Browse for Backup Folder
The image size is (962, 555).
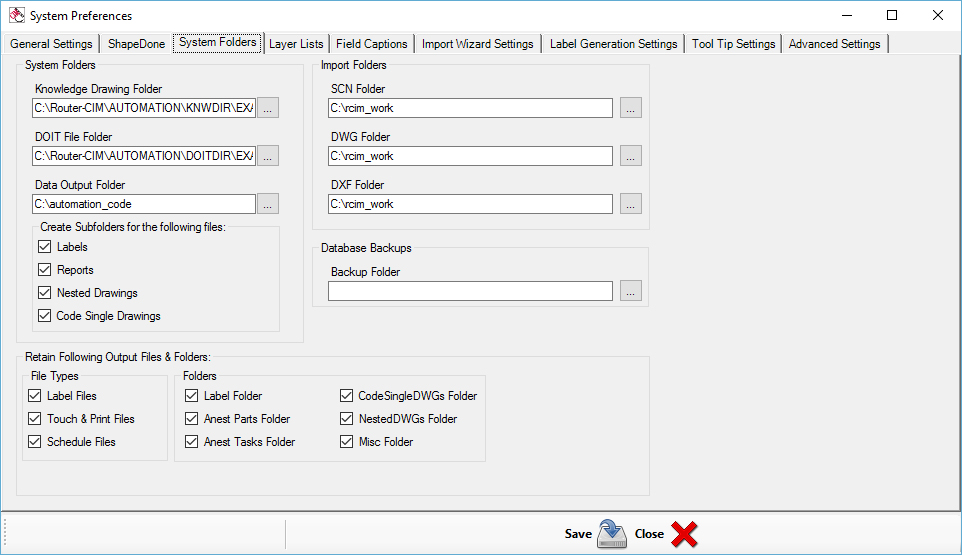pyautogui.click(x=631, y=291)
